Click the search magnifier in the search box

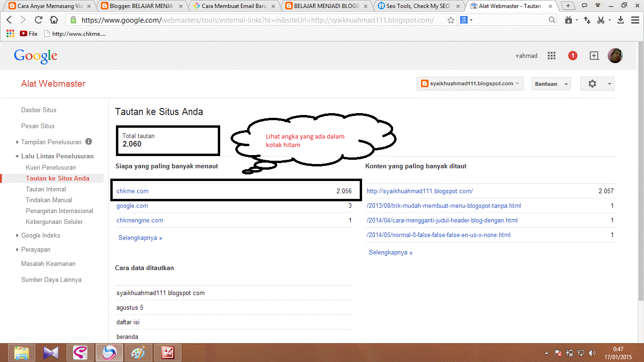coord(552,20)
